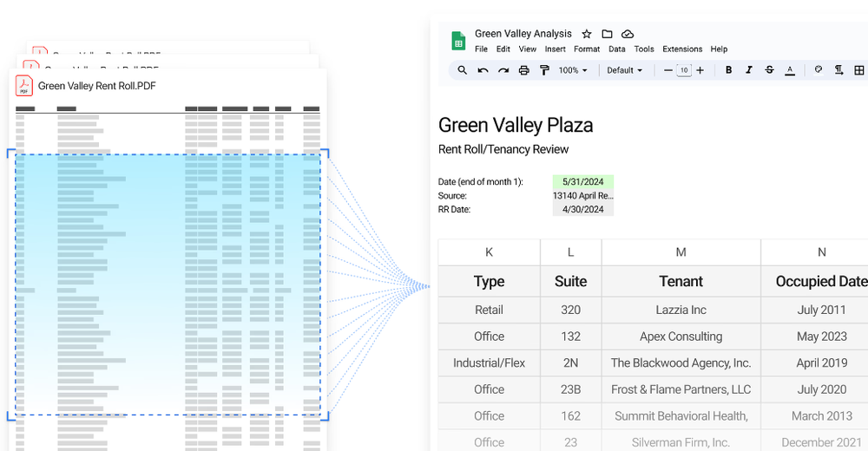Select the RR Date cell 4/30/2024
The width and height of the screenshot is (868, 451).
(x=583, y=209)
